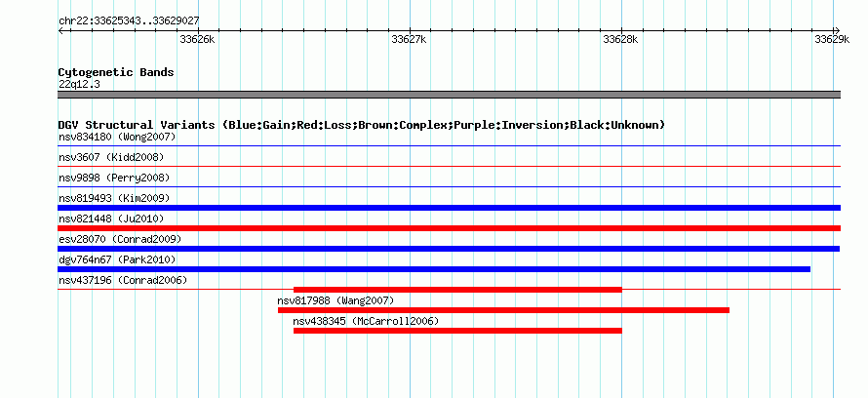Select the red McCarroll2006 nsv438345 loss bar
The image size is (868, 398).
(x=457, y=331)
